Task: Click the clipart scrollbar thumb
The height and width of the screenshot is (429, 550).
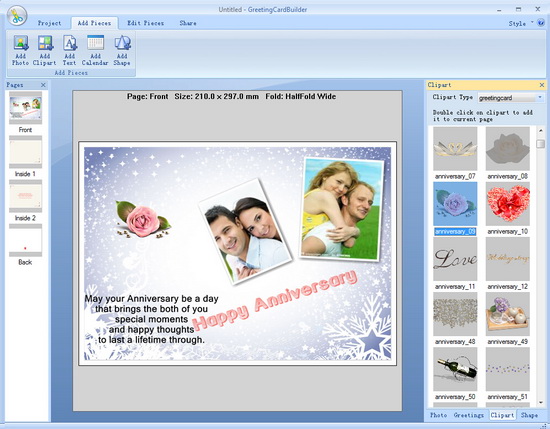Action: (541, 144)
